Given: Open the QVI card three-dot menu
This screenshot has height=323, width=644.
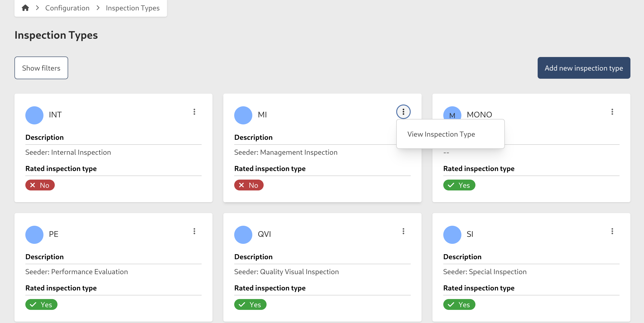Looking at the screenshot, I should 403,231.
